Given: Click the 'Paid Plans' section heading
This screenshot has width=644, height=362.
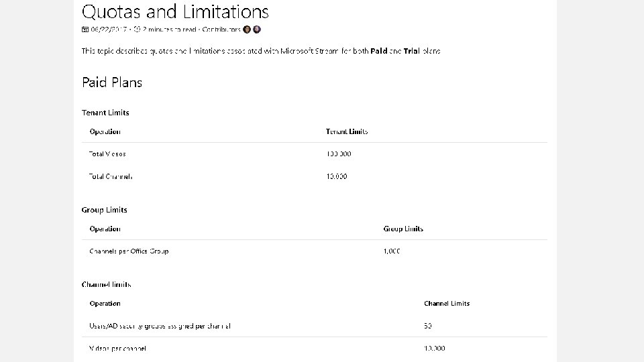Looking at the screenshot, I should [x=112, y=82].
